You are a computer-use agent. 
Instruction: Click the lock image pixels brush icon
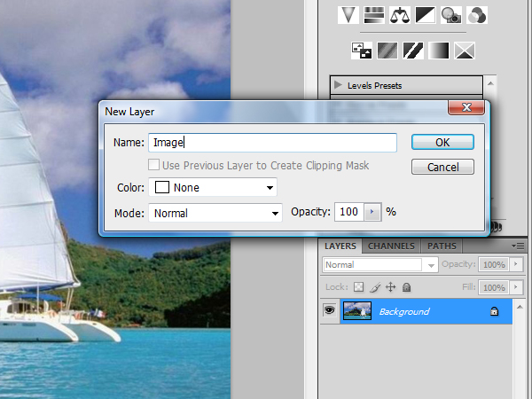375,287
